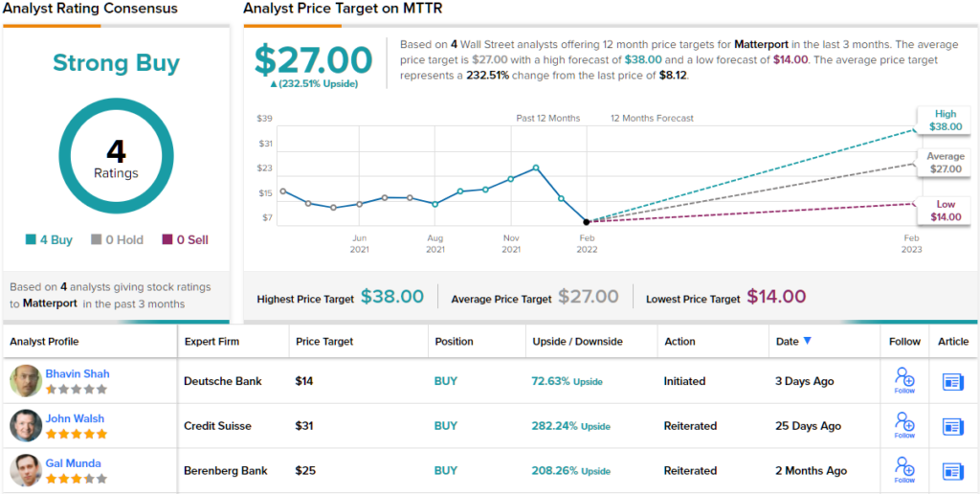Screen dimensions: 980x494
Task: Click John Walsh's five-star rating
Action: 76,434
